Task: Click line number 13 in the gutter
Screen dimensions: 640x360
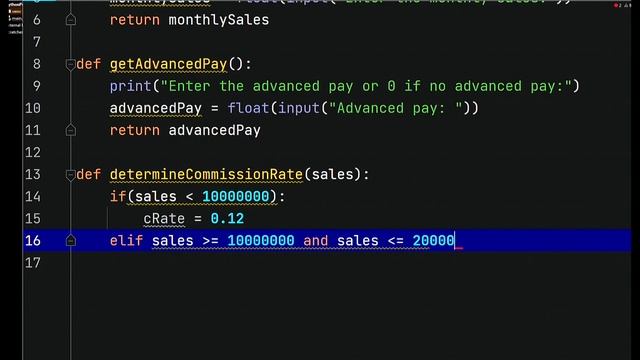Action: click(x=33, y=174)
